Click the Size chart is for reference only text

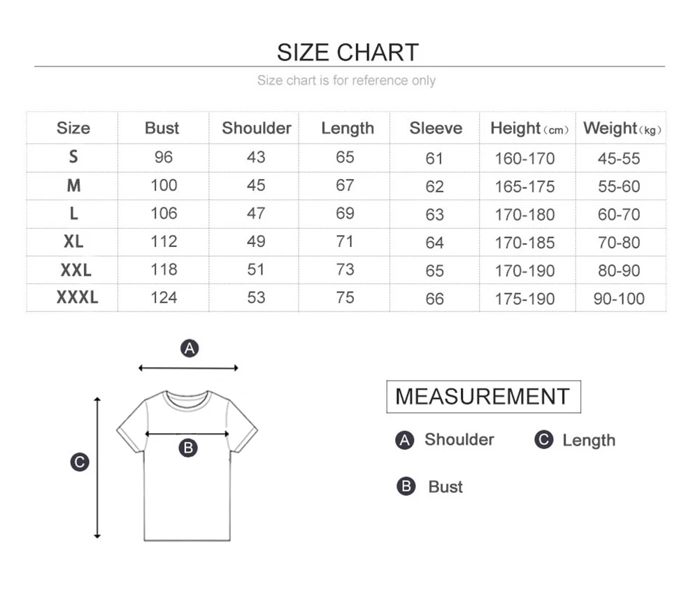[346, 80]
